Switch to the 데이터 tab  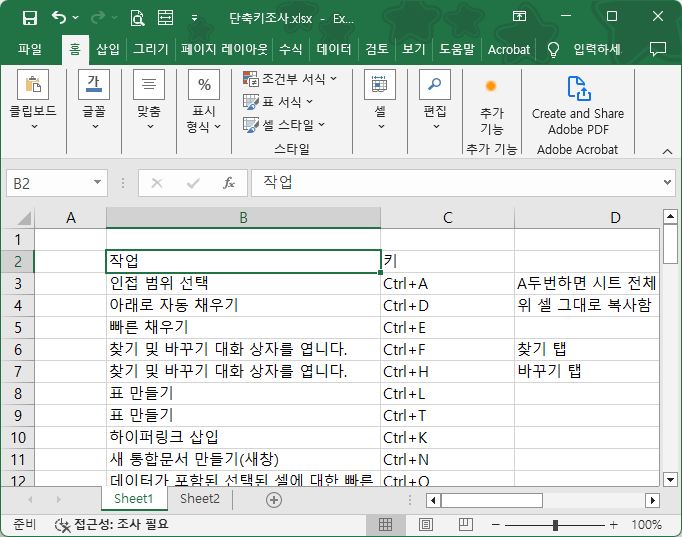coord(334,49)
